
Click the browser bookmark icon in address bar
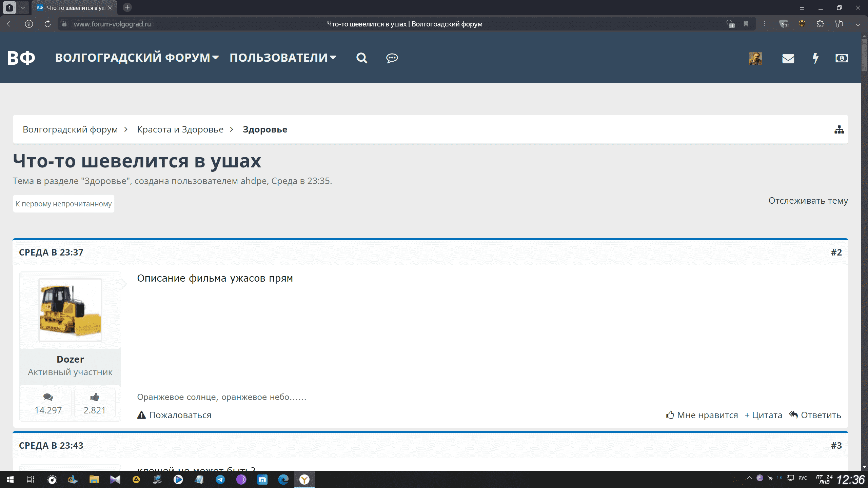(x=746, y=24)
